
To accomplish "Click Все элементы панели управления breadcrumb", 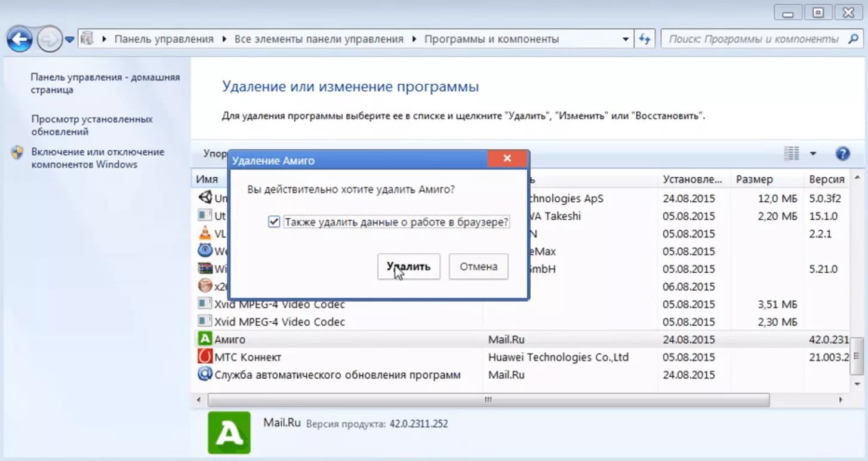I will (x=319, y=39).
